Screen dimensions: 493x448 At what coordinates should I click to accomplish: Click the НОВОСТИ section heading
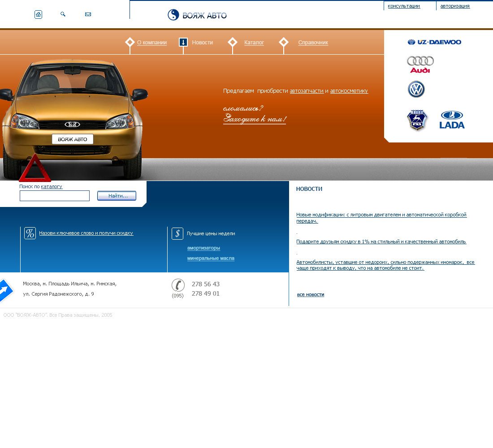pos(309,189)
